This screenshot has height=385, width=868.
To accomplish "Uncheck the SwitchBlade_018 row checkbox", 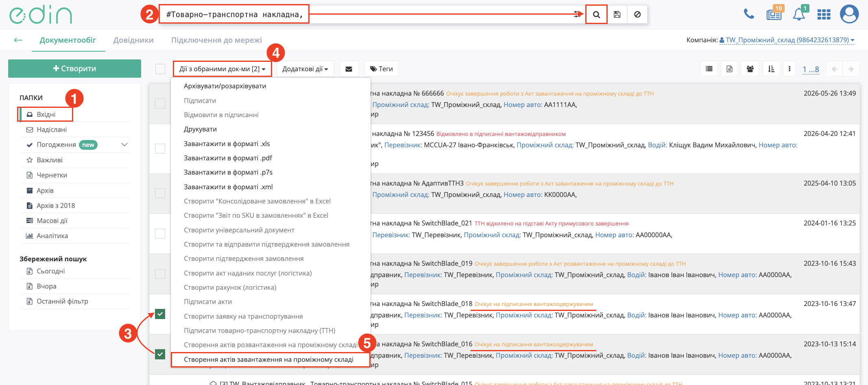I will 160,314.
